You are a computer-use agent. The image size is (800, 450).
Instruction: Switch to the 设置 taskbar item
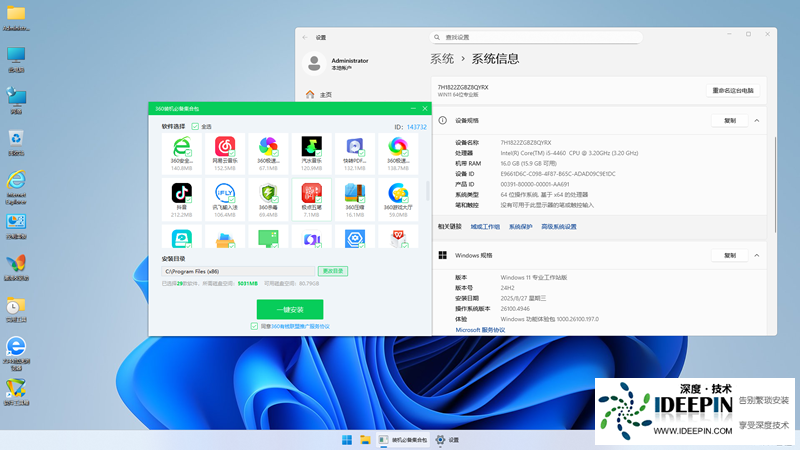pyautogui.click(x=447, y=440)
